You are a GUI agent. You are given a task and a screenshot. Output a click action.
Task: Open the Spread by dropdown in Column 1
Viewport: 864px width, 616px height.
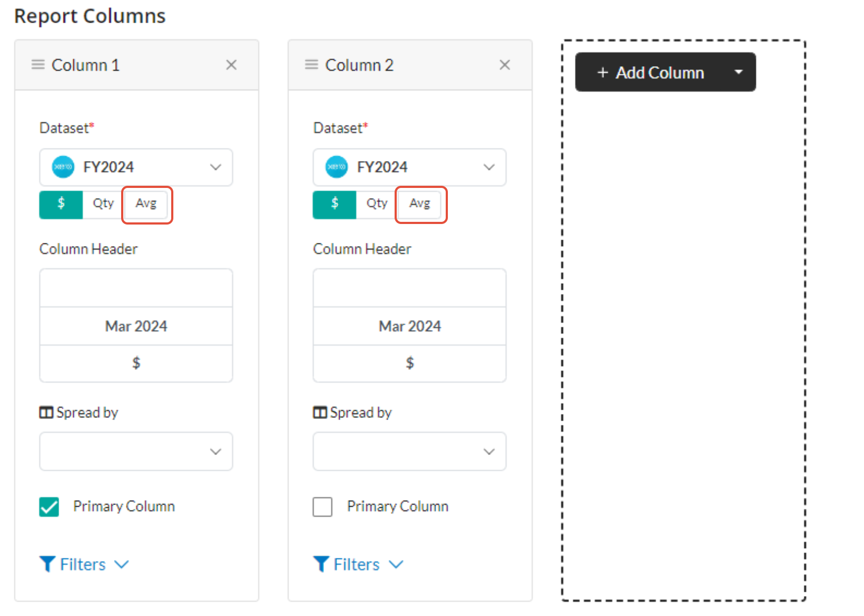click(x=136, y=451)
